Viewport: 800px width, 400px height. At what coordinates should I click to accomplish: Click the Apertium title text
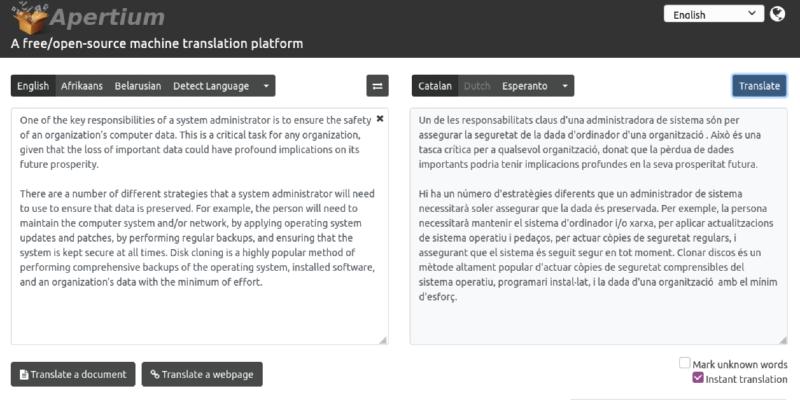point(107,17)
